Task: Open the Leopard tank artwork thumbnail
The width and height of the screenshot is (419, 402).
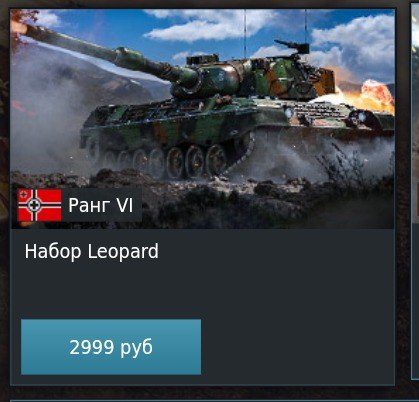Action: click(x=203, y=119)
